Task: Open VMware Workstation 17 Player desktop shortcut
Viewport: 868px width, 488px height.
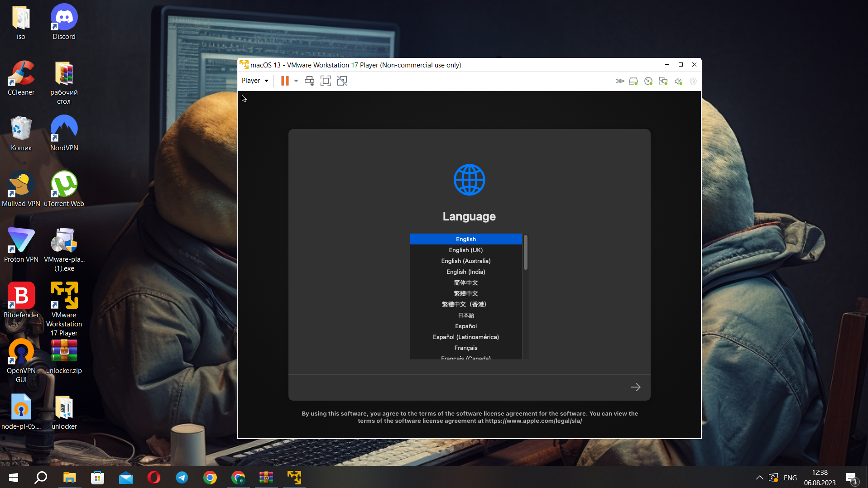Action: [x=64, y=310]
